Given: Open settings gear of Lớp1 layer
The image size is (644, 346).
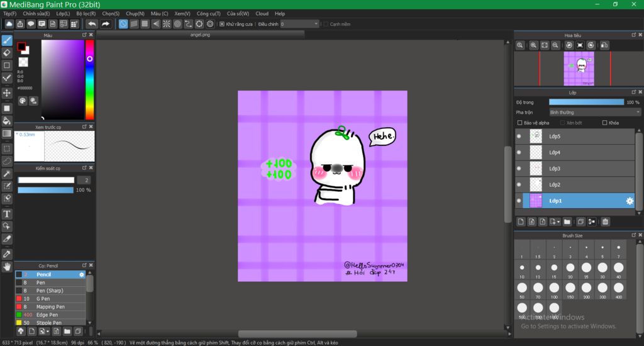Looking at the screenshot, I should (x=629, y=201).
